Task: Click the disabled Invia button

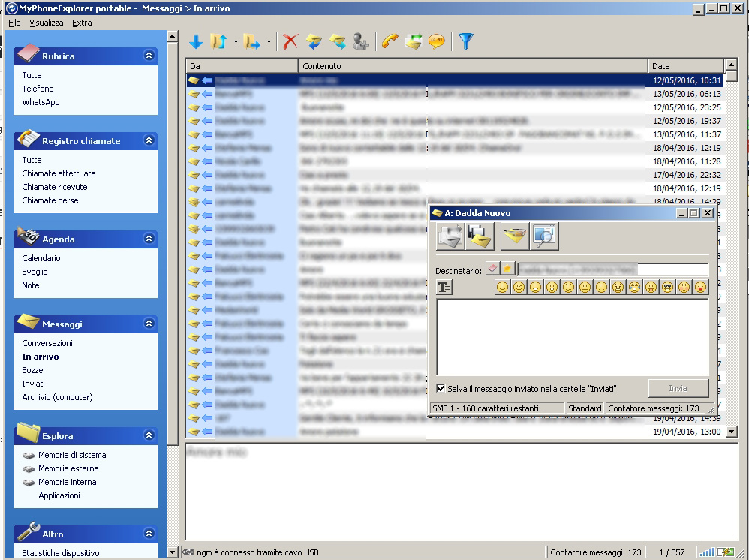Action: coord(678,388)
